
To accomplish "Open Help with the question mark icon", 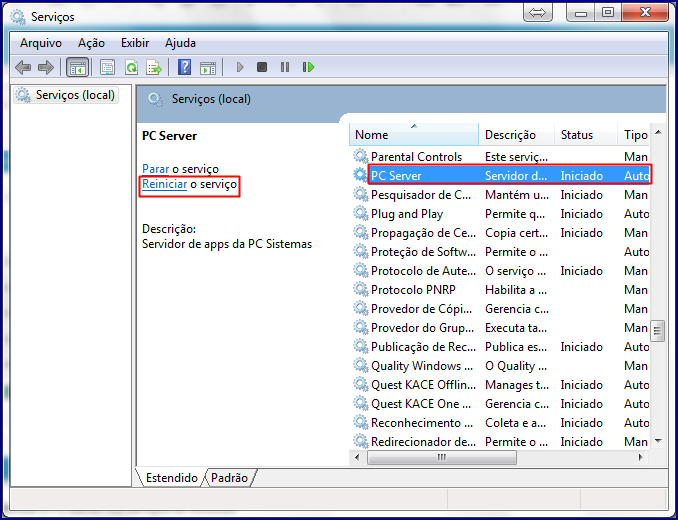I will 184,67.
